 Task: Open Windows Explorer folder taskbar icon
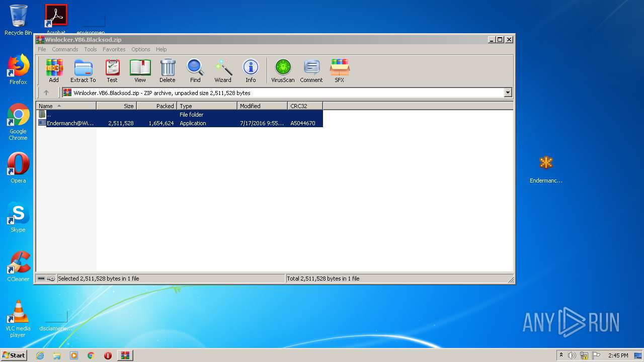click(x=57, y=355)
